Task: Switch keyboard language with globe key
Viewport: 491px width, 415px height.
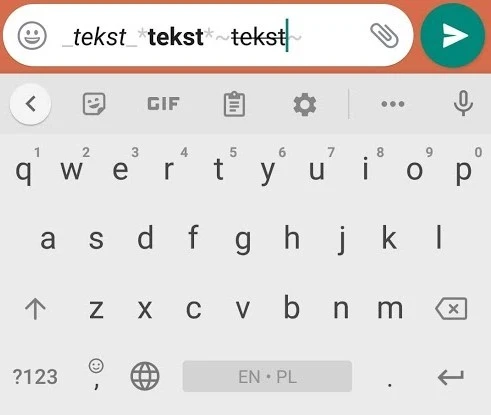Action: [145, 376]
